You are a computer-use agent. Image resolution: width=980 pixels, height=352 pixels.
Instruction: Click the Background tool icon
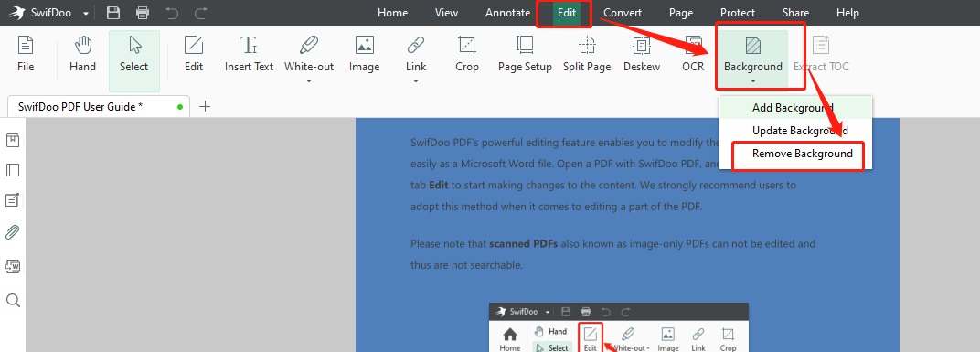[753, 46]
